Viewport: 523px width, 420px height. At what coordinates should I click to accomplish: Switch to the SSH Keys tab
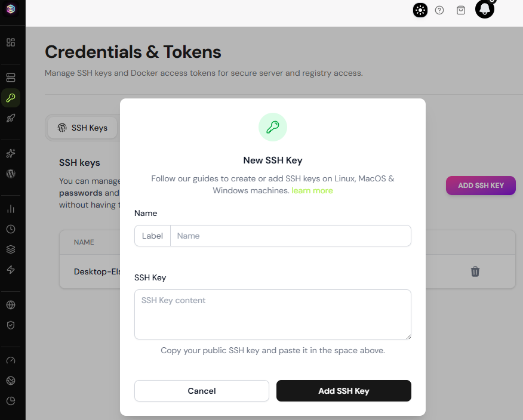[82, 128]
